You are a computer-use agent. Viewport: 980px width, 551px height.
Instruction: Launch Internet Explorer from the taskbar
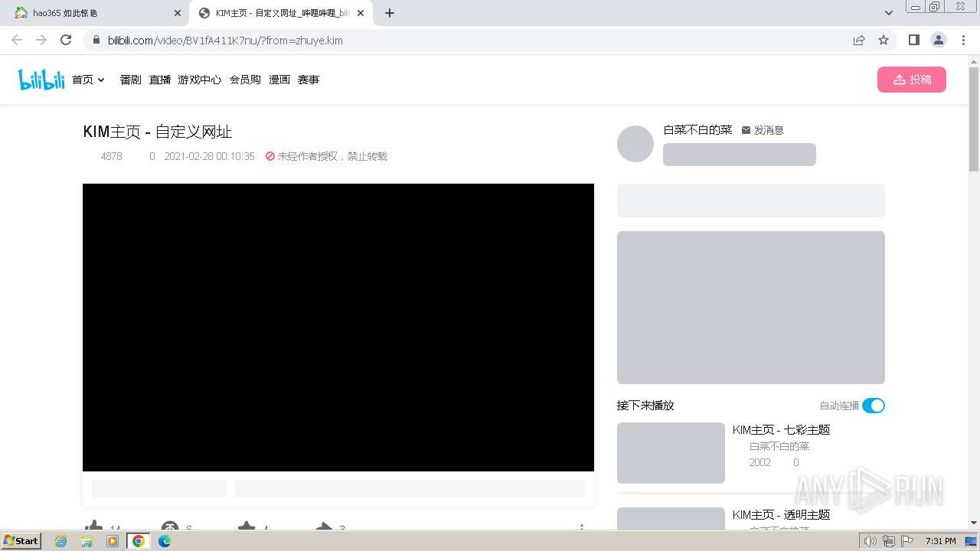(x=61, y=541)
